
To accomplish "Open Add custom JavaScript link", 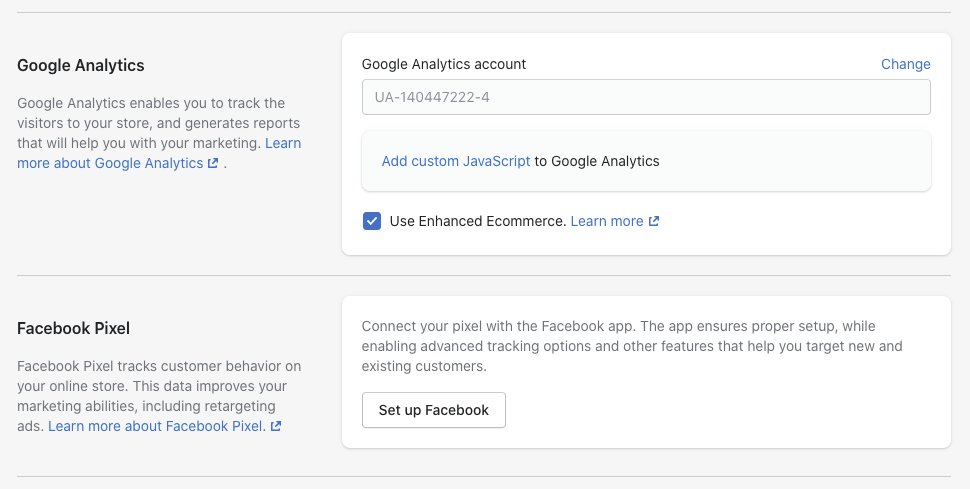I will click(x=455, y=161).
